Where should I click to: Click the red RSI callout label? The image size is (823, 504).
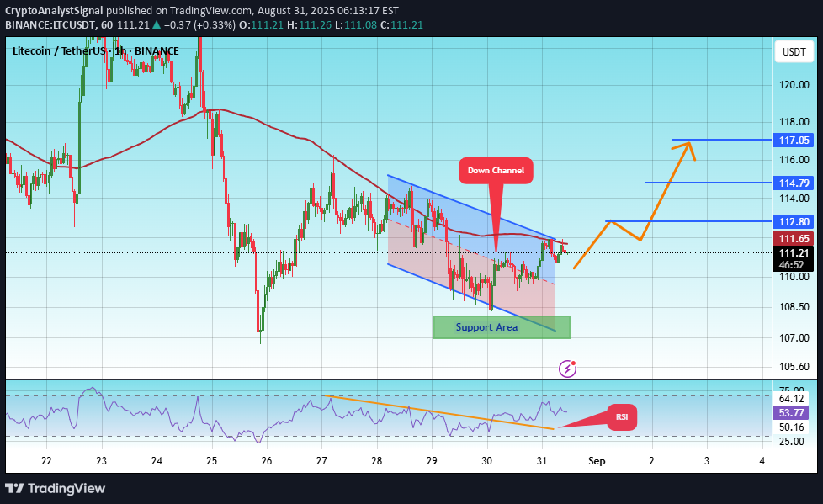click(622, 416)
